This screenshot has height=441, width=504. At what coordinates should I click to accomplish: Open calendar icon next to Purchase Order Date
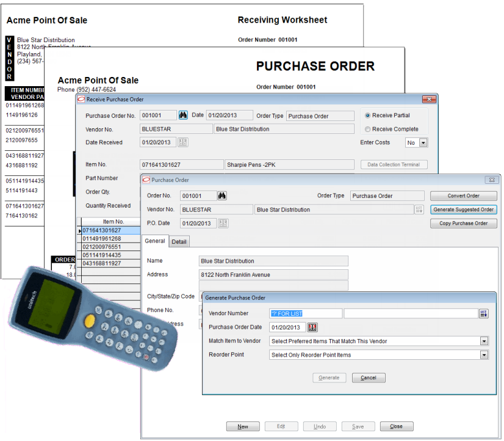pyautogui.click(x=312, y=327)
